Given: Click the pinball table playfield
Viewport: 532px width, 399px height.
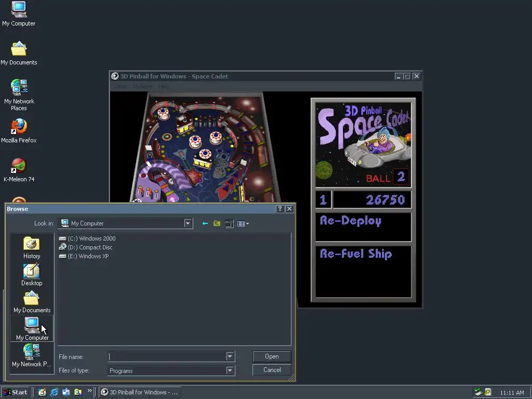Looking at the screenshot, I should 205,147.
